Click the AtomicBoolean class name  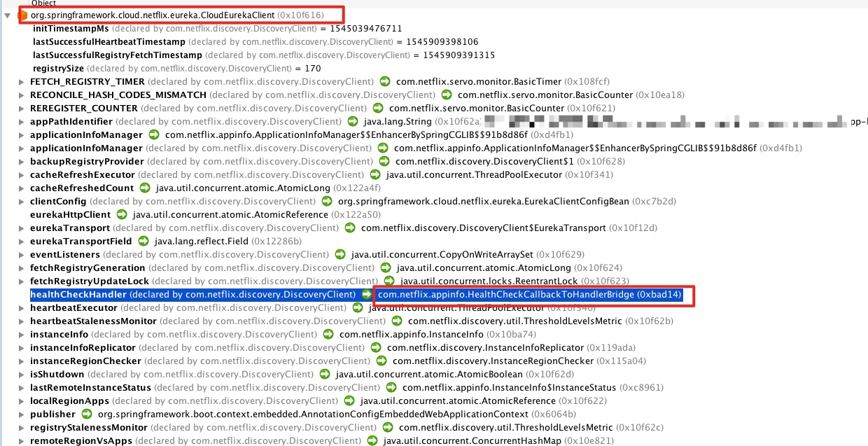[x=429, y=374]
